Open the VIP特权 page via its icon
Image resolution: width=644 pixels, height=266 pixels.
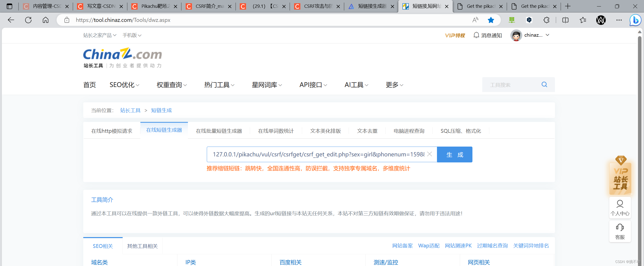click(x=455, y=35)
